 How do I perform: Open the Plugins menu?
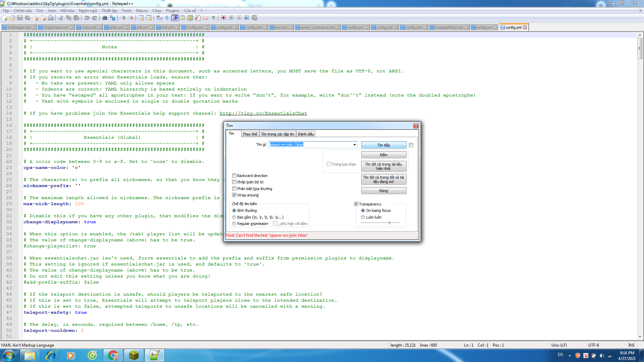click(172, 11)
